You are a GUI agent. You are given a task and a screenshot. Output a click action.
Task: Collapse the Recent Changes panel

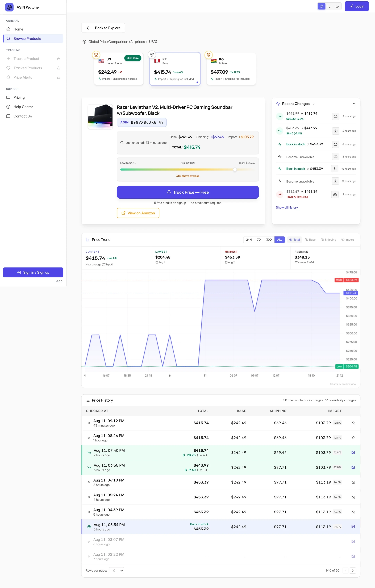click(x=354, y=104)
